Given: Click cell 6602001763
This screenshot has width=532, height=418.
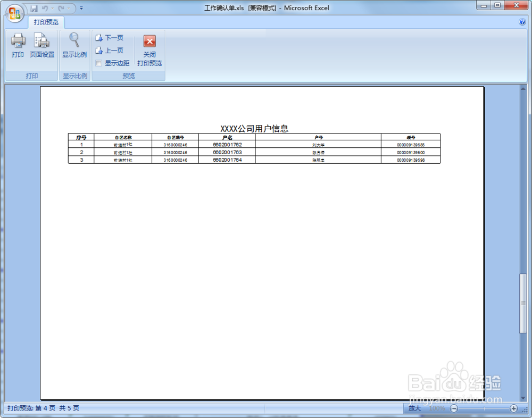Looking at the screenshot, I should point(227,152).
